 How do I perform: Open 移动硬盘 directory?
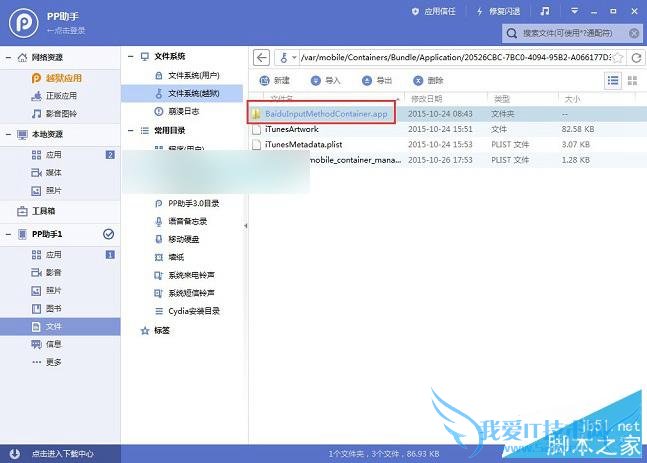[x=177, y=239]
